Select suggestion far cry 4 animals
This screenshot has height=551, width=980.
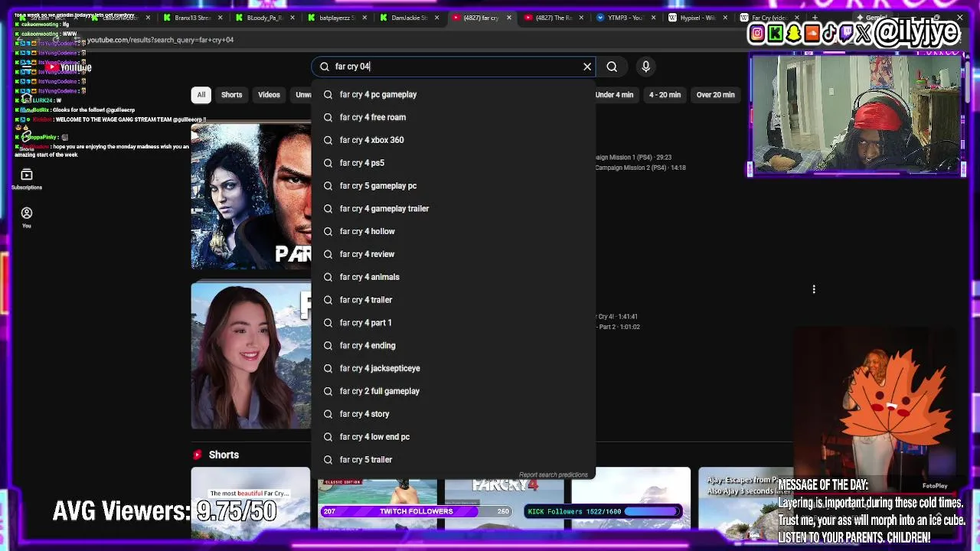pos(453,277)
